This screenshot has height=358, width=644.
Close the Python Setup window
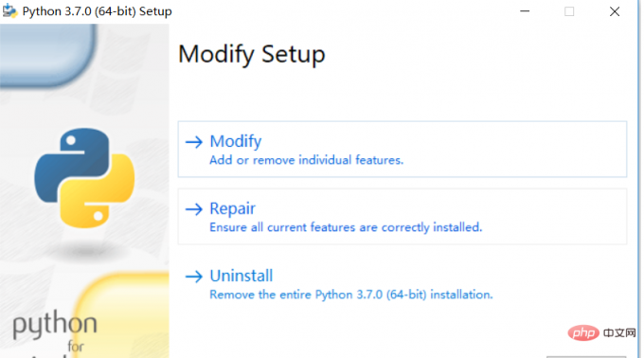615,11
